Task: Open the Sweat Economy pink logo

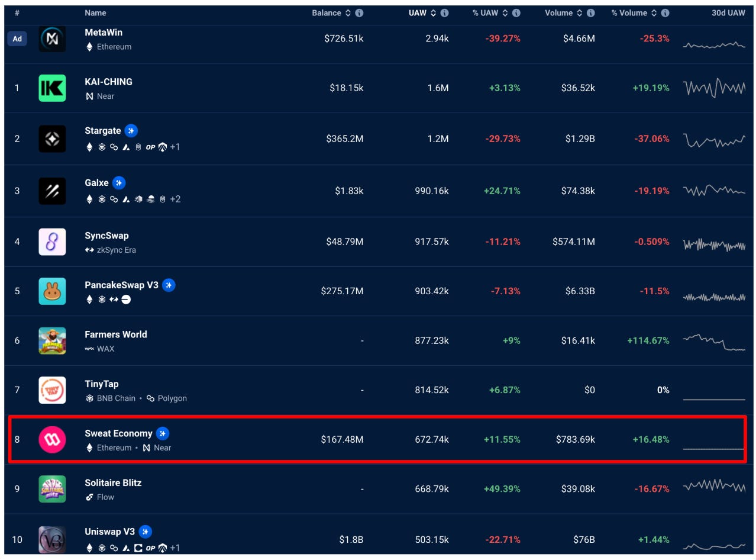Action: coord(52,439)
